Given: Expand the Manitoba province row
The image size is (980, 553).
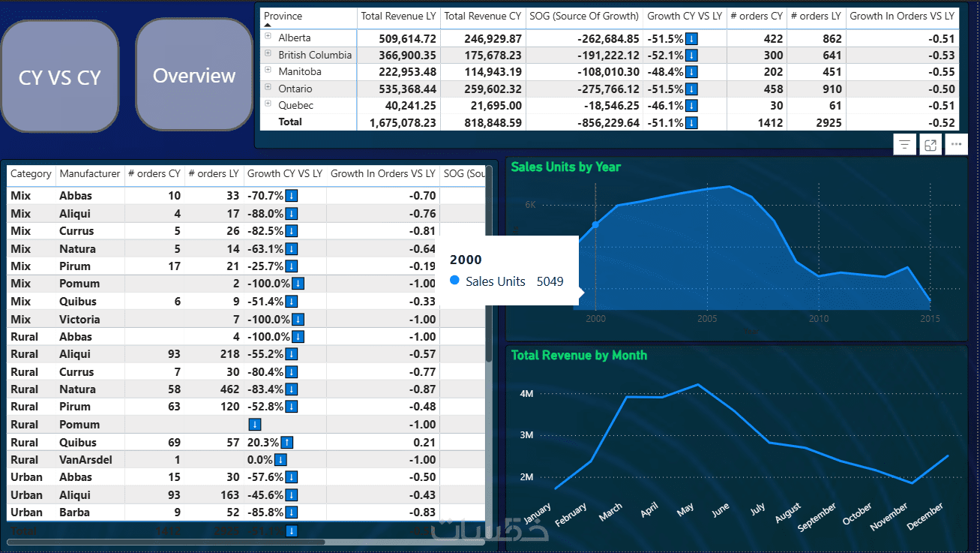Looking at the screenshot, I should pyautogui.click(x=268, y=69).
